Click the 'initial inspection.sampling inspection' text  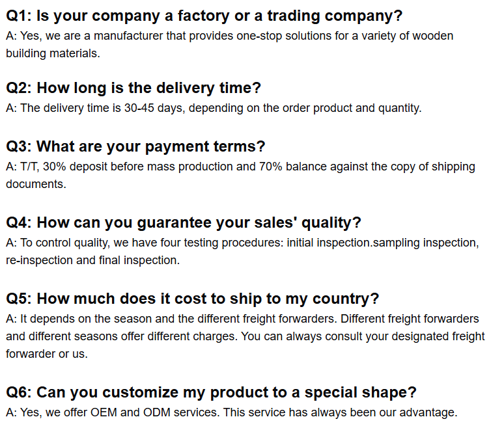click(x=382, y=243)
